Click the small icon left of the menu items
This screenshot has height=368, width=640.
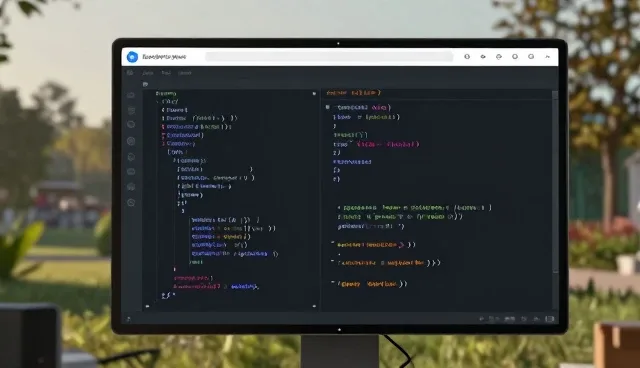coord(130,73)
